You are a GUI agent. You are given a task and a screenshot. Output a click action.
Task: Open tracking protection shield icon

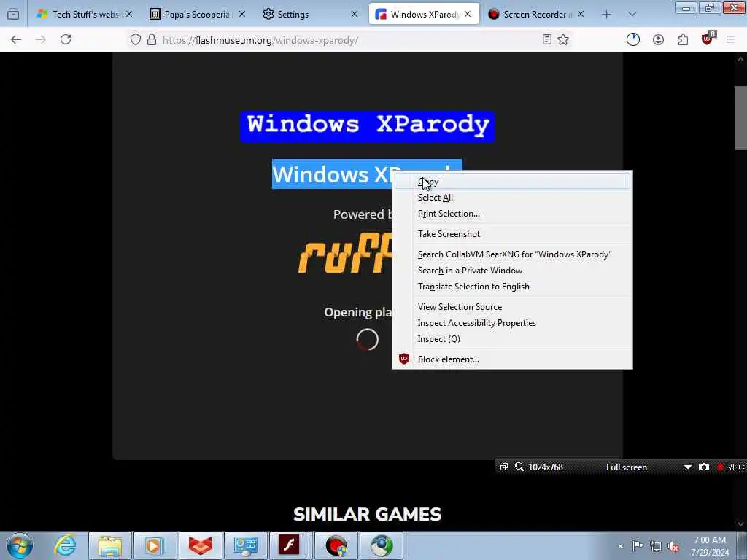(x=135, y=39)
